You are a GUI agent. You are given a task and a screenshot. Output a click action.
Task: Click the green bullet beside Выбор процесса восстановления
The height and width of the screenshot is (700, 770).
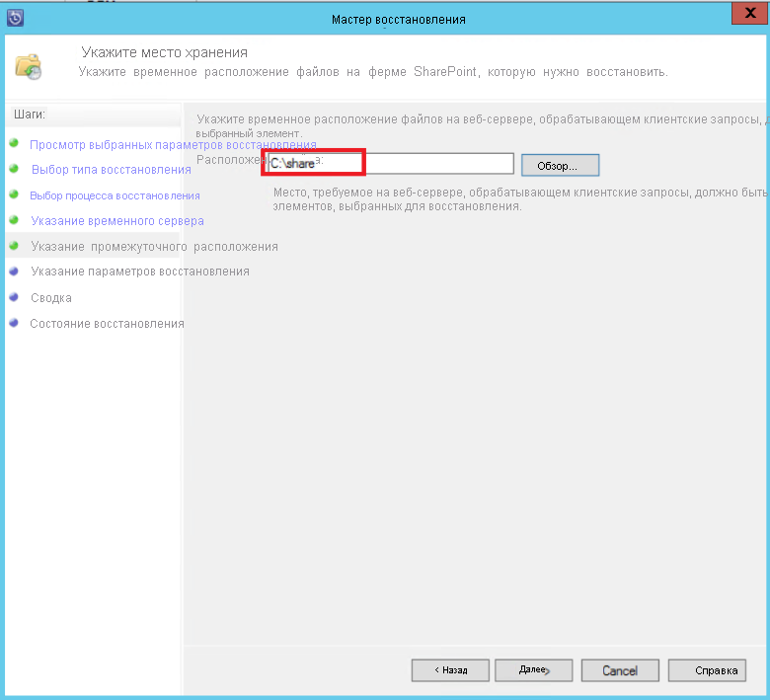tap(14, 194)
